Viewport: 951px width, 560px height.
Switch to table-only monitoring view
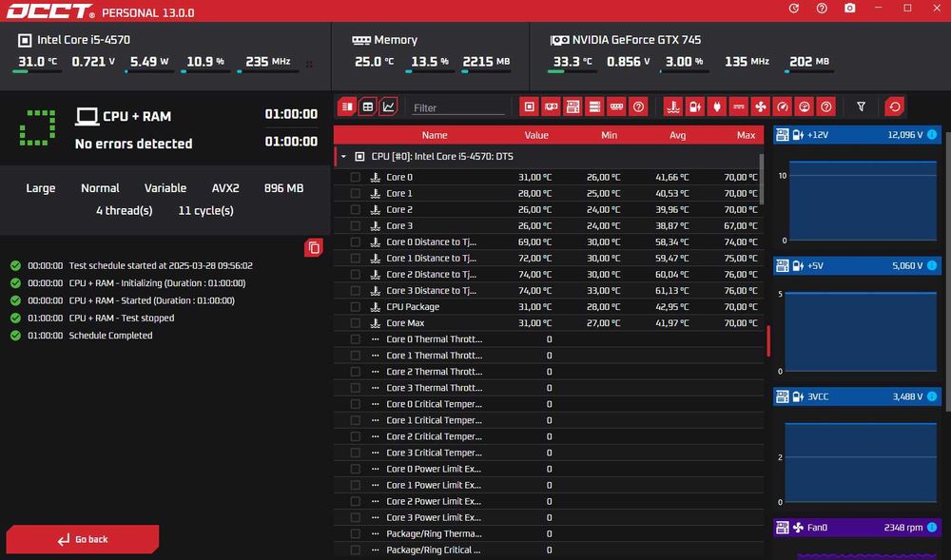coord(367,106)
